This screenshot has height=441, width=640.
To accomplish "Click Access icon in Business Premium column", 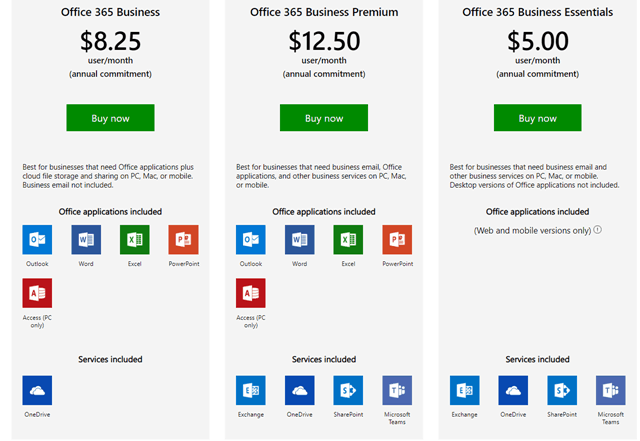I will [251, 293].
